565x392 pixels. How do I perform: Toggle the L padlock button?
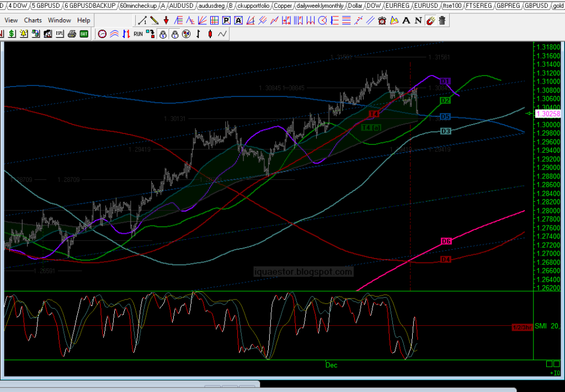pos(174,34)
